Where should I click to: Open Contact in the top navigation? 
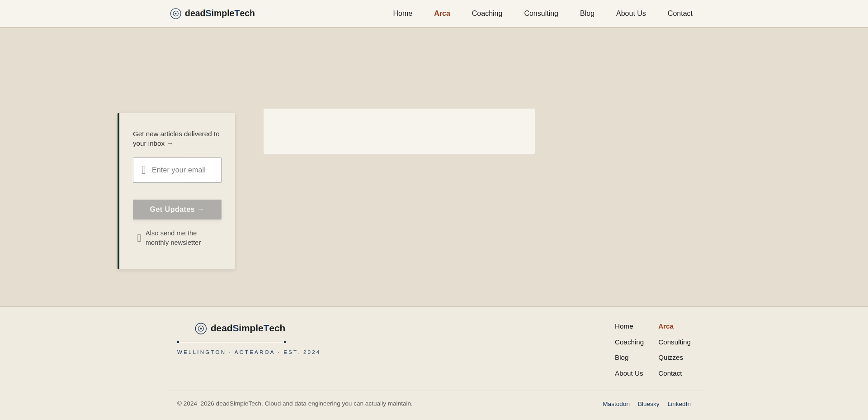click(680, 14)
